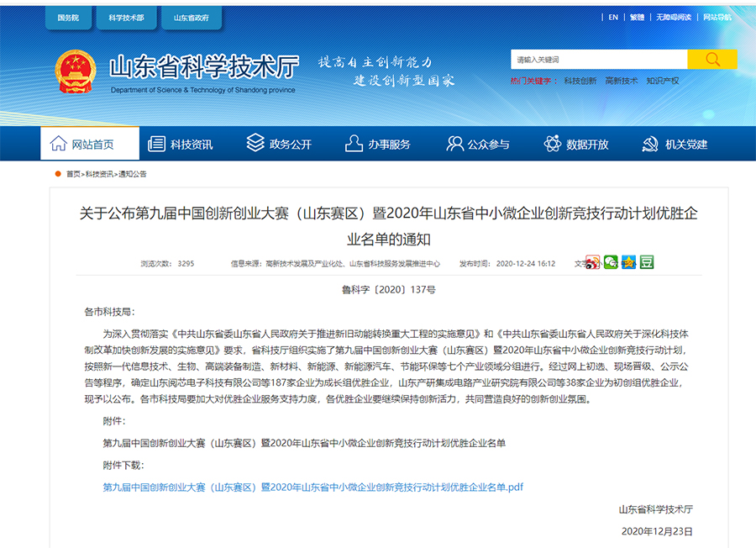This screenshot has height=548, width=756.
Task: Open the 国务院 top link
Action: 68,17
